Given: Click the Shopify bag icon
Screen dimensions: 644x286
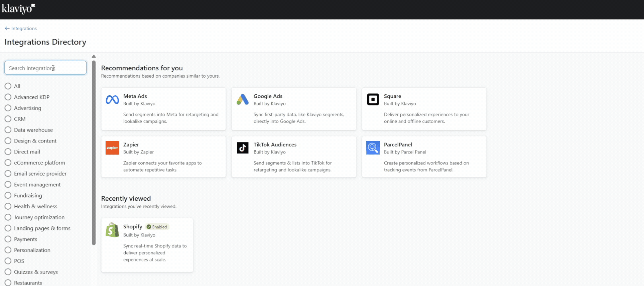Looking at the screenshot, I should [112, 230].
